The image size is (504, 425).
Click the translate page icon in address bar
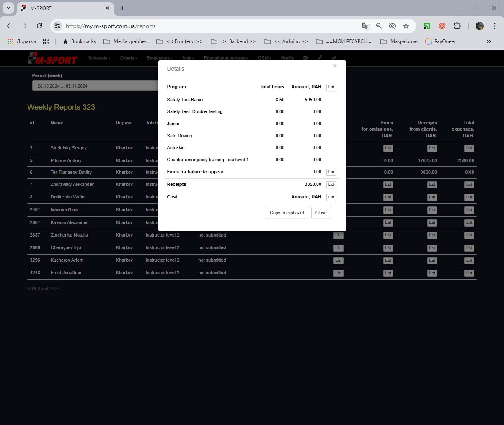click(365, 26)
